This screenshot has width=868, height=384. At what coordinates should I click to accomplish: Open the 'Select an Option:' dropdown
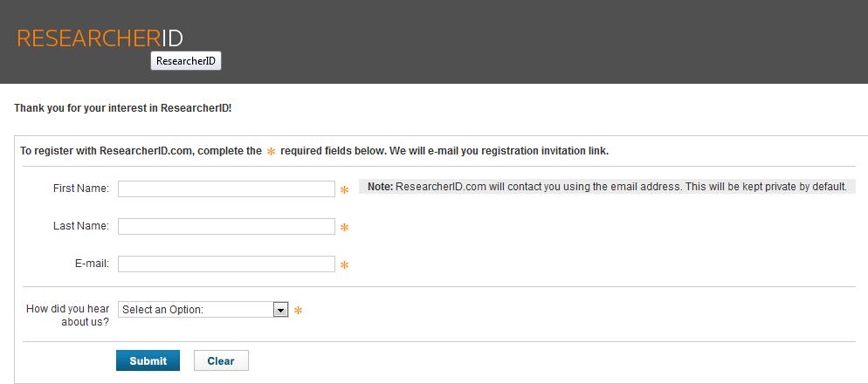point(203,309)
